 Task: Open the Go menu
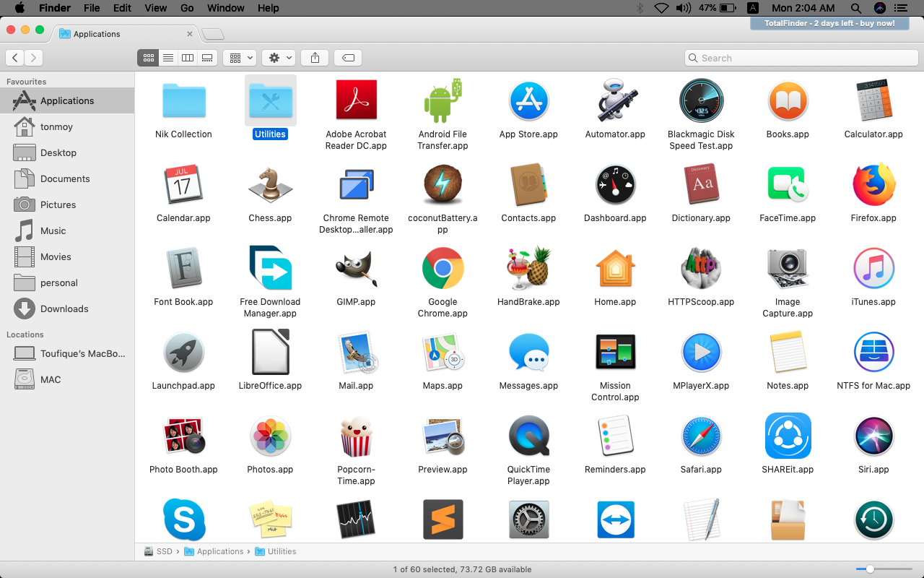pos(187,8)
